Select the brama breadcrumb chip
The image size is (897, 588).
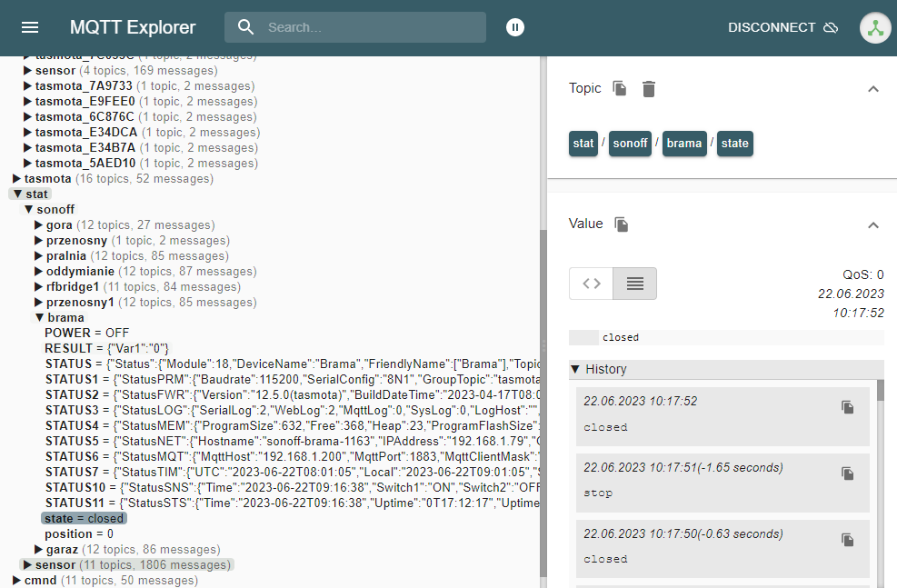(x=684, y=143)
